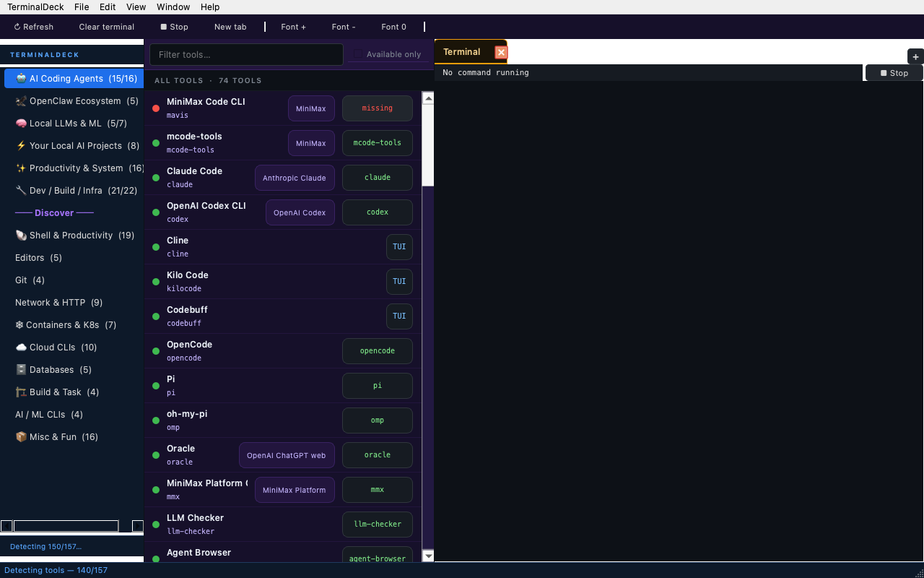This screenshot has width=924, height=578.
Task: Click the crane icon for Build & Task
Action: (x=21, y=392)
